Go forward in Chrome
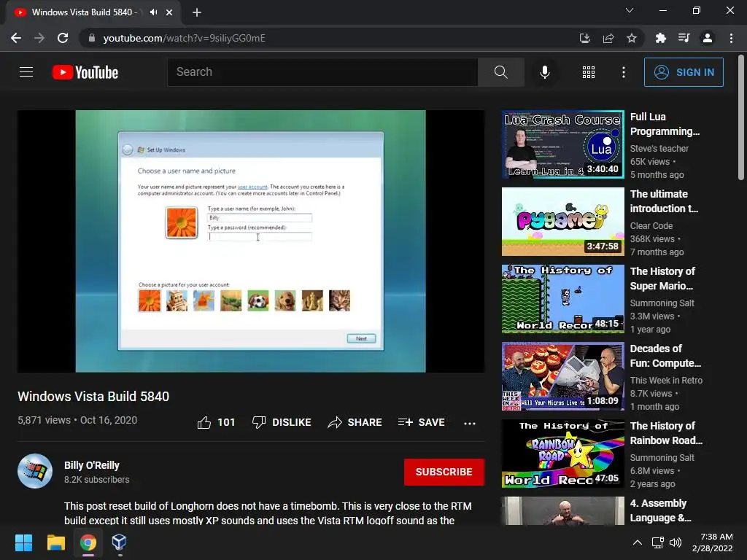The width and height of the screenshot is (747, 560). (39, 38)
